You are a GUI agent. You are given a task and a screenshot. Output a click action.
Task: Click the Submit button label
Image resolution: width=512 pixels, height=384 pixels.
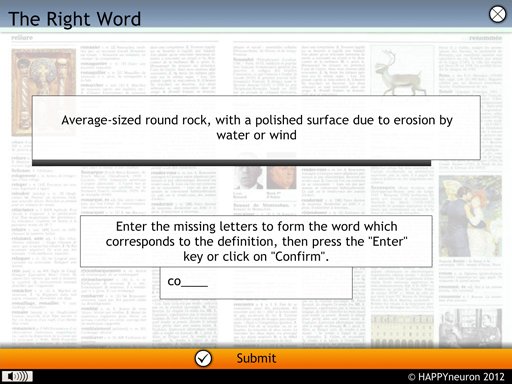point(256,359)
